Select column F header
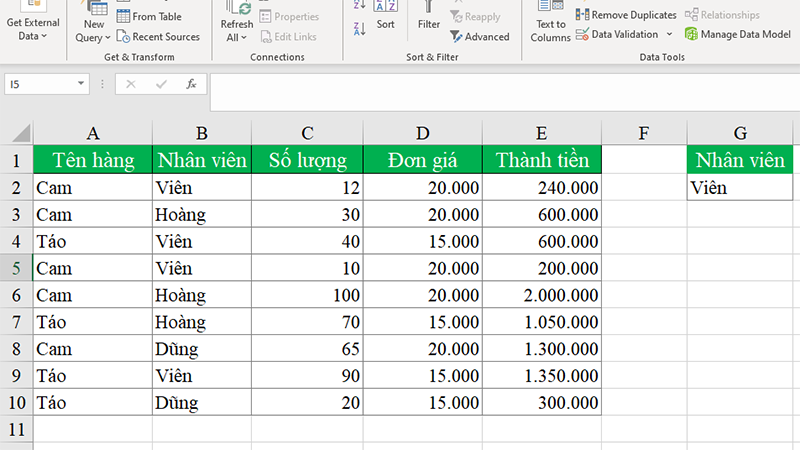This screenshot has height=450, width=800. 644,133
